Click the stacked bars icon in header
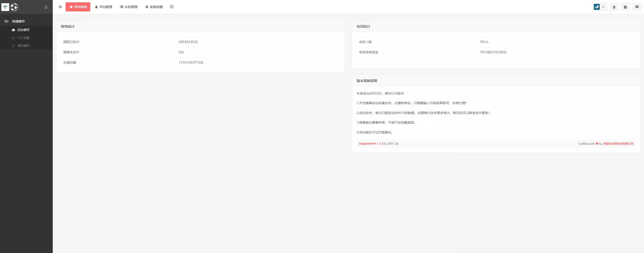 click(637, 7)
